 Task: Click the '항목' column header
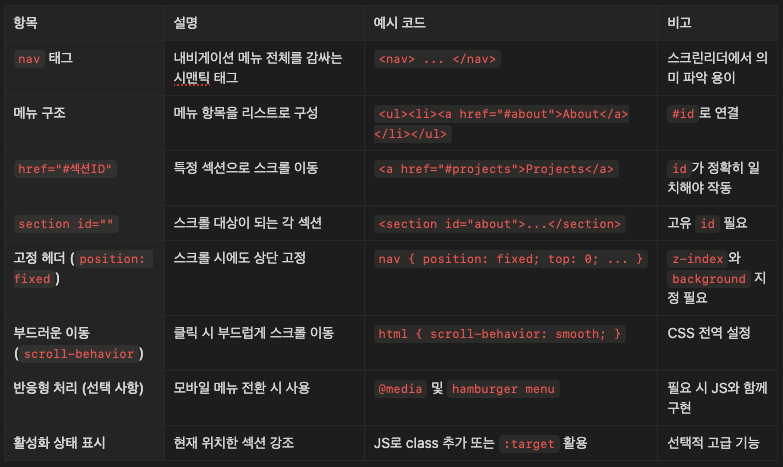(x=25, y=22)
